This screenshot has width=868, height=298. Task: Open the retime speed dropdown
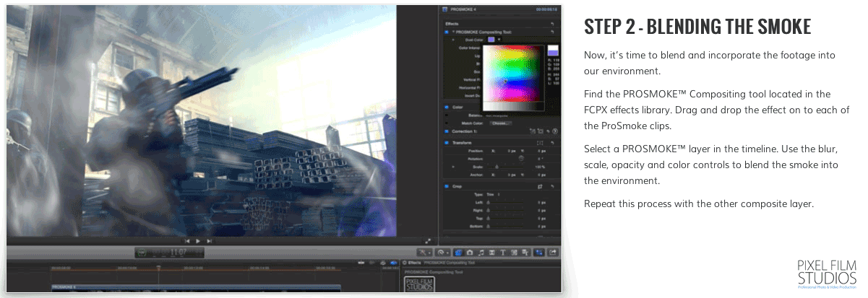pyautogui.click(x=442, y=252)
